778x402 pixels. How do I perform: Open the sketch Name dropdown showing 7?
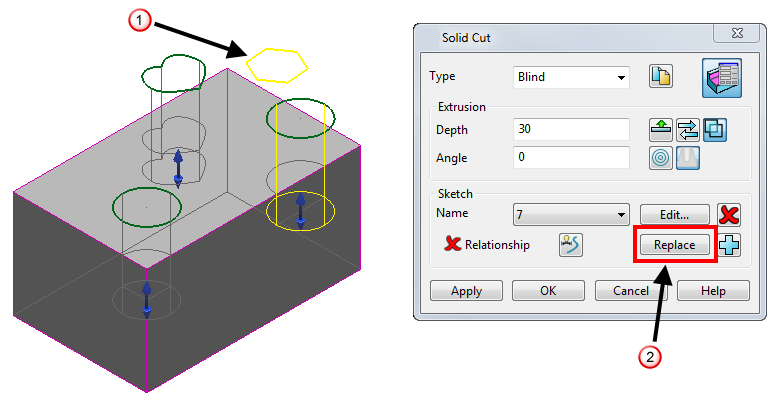(x=571, y=215)
